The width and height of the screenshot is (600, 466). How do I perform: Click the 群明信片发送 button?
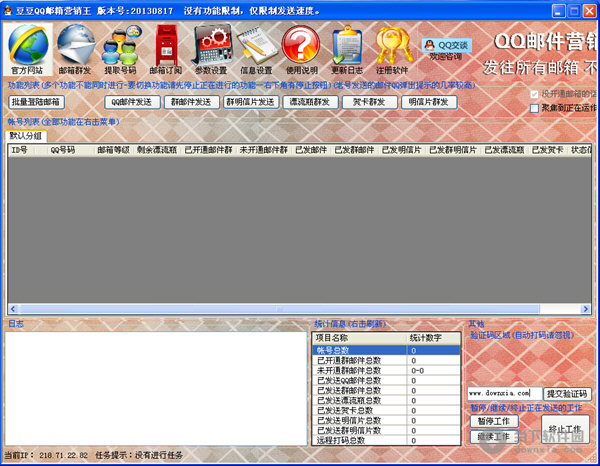click(251, 102)
